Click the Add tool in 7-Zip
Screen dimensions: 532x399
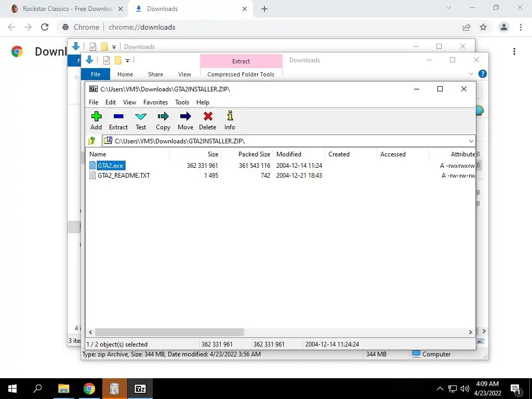coord(96,121)
